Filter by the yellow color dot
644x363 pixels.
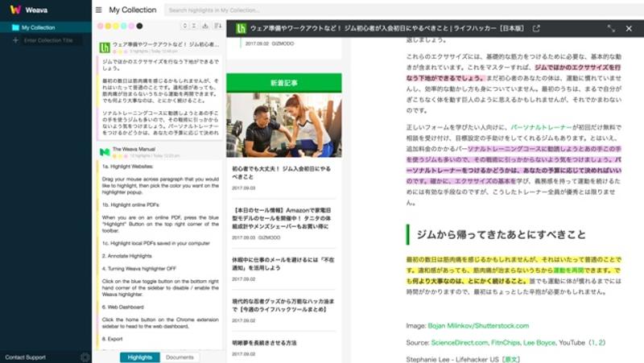coord(108,27)
